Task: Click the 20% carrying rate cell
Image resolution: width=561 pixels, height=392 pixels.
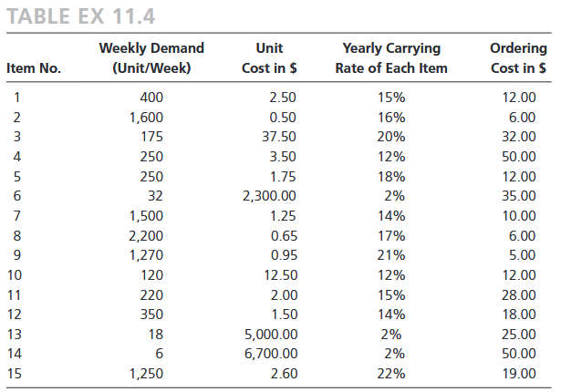Action: (x=390, y=136)
